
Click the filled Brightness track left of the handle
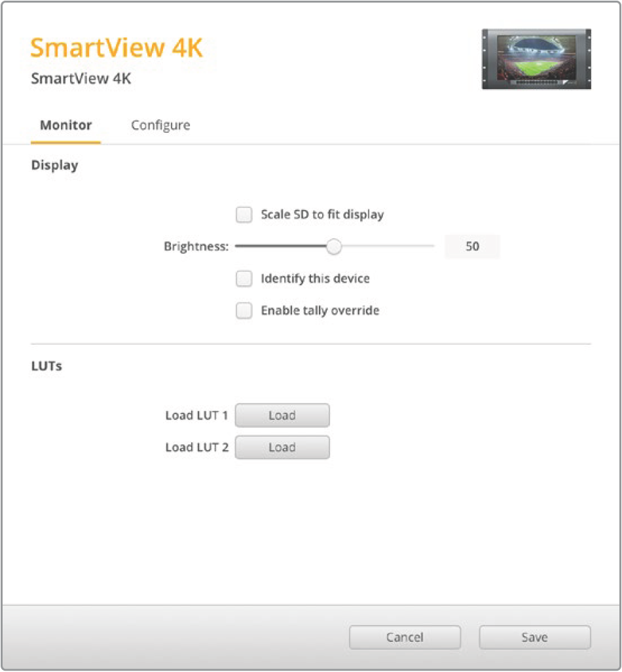282,247
